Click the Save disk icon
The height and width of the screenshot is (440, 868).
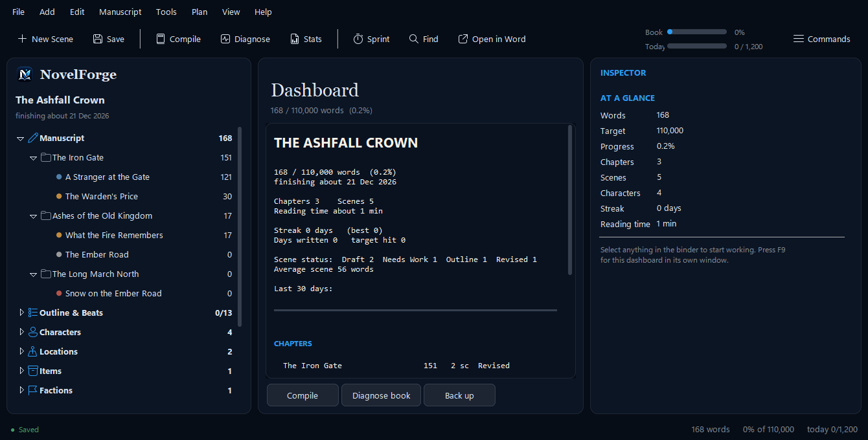click(x=98, y=39)
